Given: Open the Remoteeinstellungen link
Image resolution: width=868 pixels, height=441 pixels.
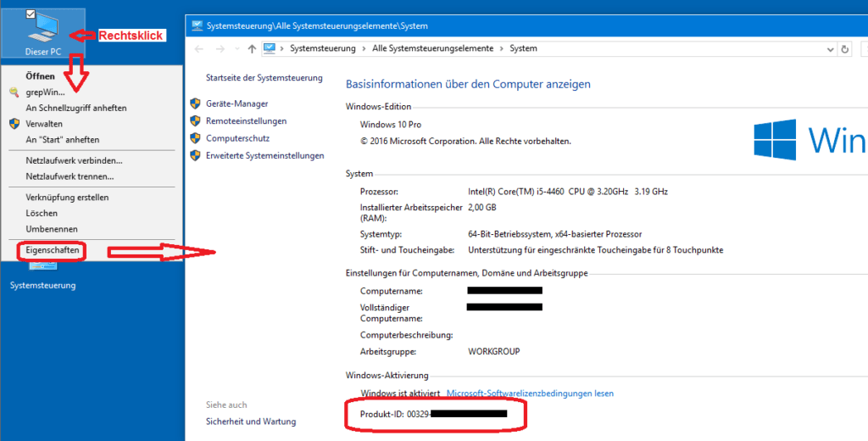Looking at the screenshot, I should (247, 120).
